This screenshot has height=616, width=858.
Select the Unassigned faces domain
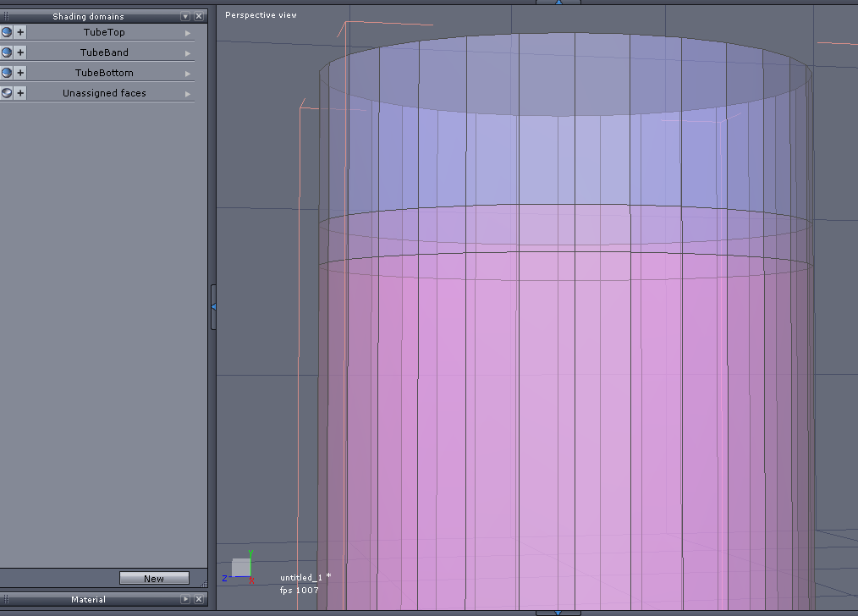click(x=105, y=93)
